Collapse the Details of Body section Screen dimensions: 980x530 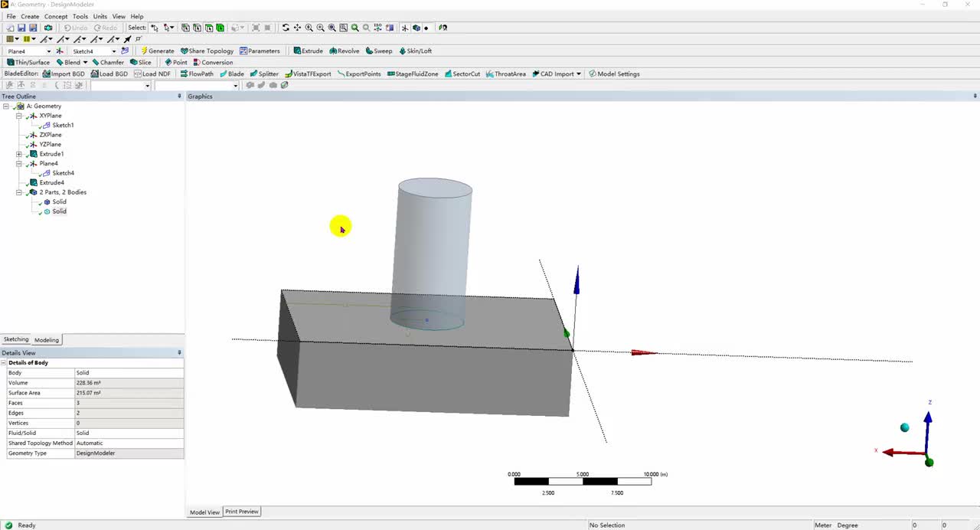point(4,363)
